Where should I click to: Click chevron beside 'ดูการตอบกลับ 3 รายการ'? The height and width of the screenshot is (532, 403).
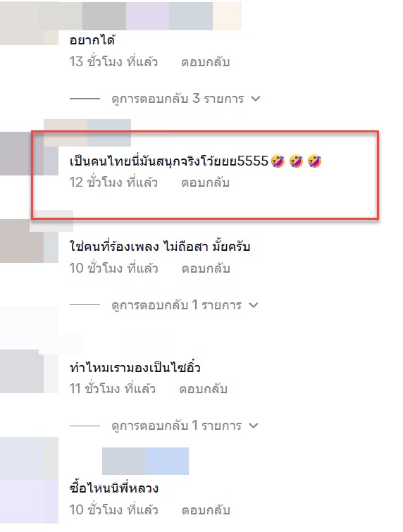[x=255, y=99]
